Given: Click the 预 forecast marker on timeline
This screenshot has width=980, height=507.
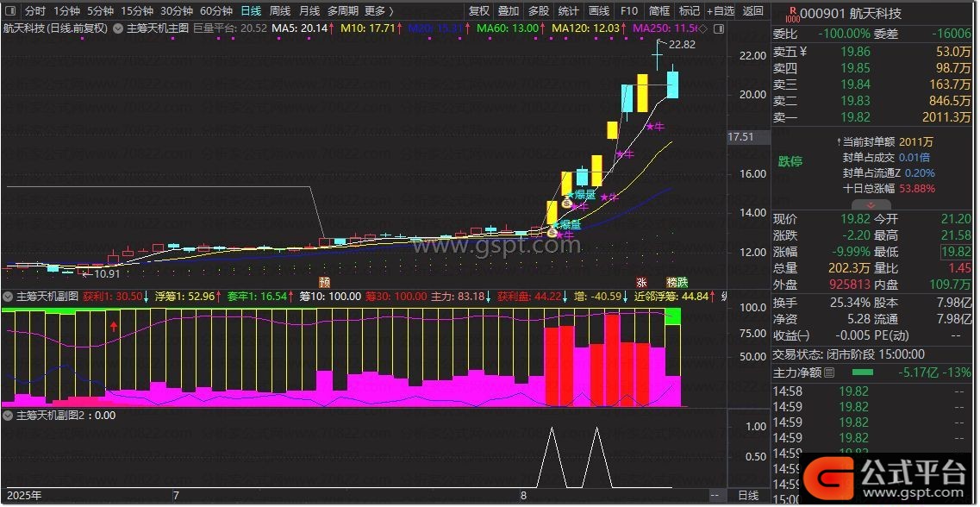Looking at the screenshot, I should pos(324,282).
